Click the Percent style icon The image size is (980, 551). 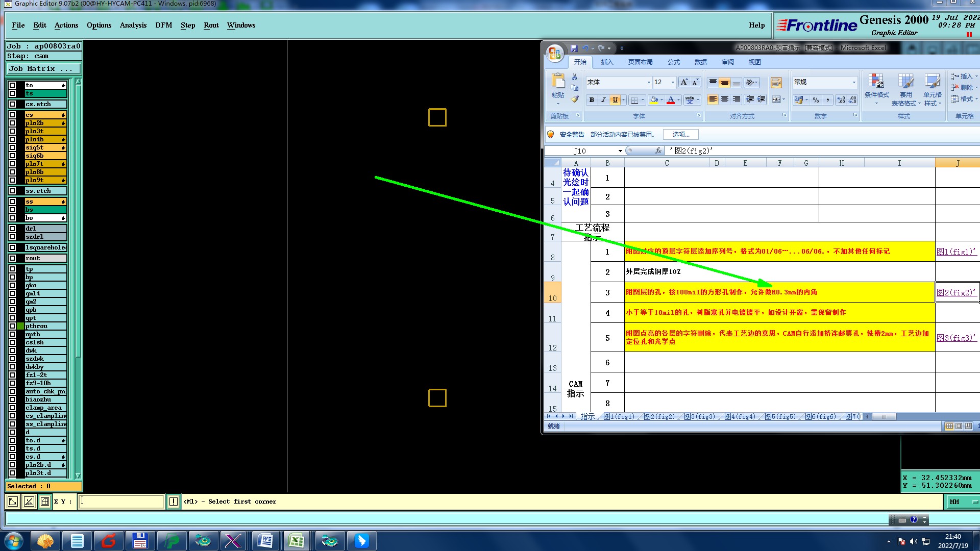point(816,100)
